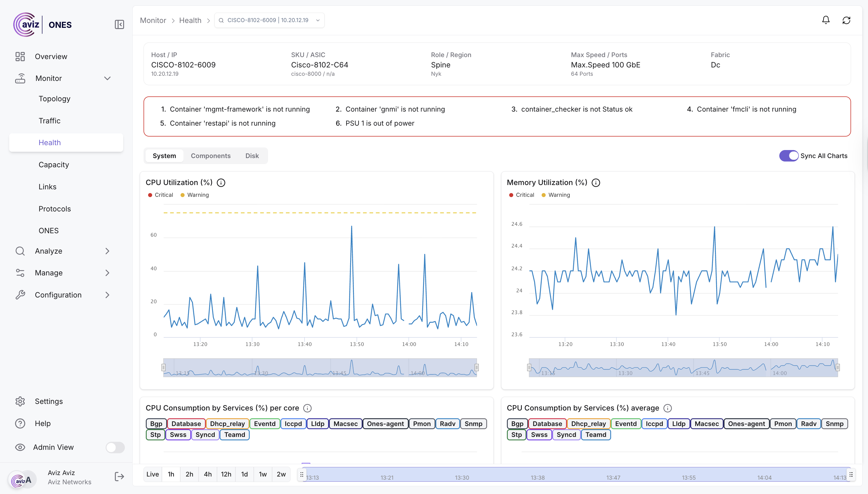Toggle the Database service legend chip

click(x=186, y=424)
